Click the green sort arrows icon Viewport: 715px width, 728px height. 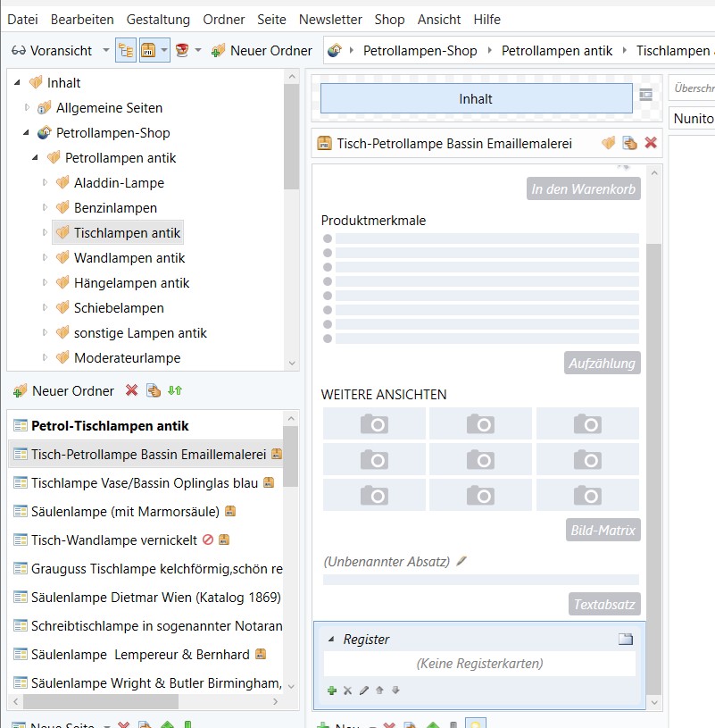pyautogui.click(x=173, y=391)
